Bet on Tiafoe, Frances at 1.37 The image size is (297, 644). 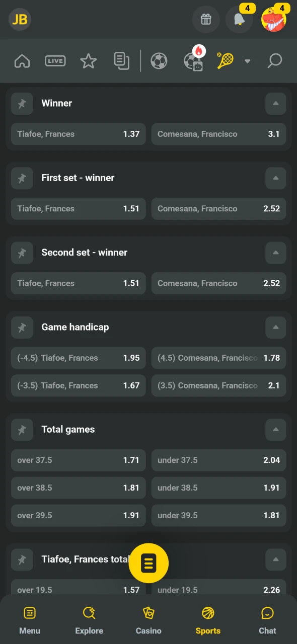pos(78,134)
